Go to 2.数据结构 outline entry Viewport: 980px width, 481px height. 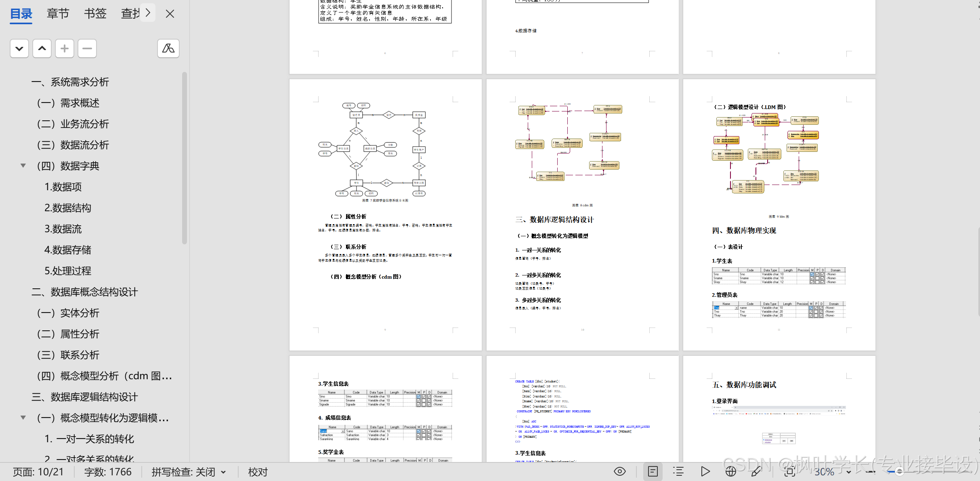coord(68,208)
